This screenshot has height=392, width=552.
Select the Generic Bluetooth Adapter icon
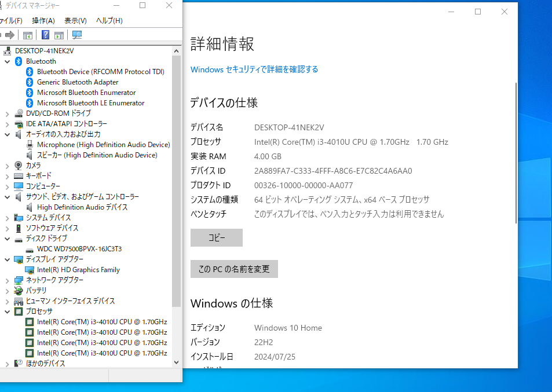[30, 82]
